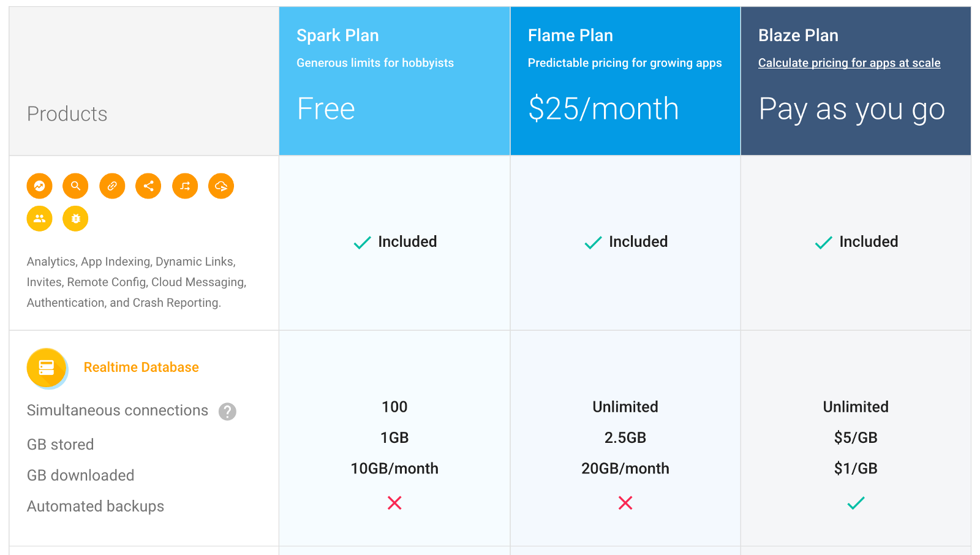The height and width of the screenshot is (555, 980).
Task: Click Calculate pricing for apps at scale
Action: (x=849, y=63)
